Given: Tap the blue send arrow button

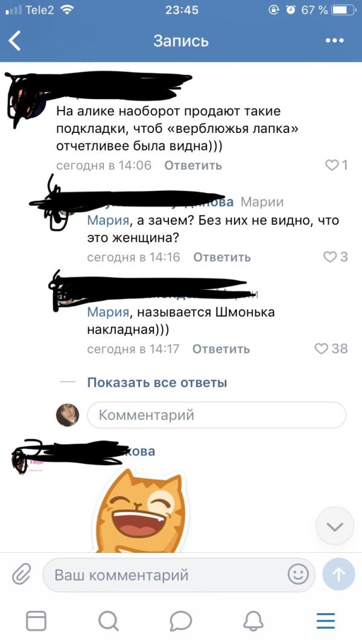Looking at the screenshot, I should (x=338, y=574).
